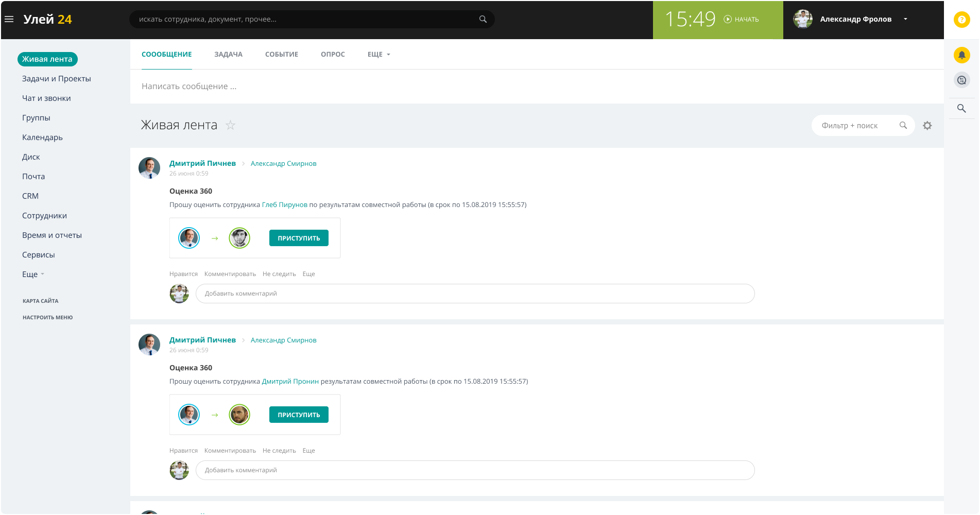Click Дмитрий Пичнев name in first post
Screen dimensions: 980x515
[202, 163]
